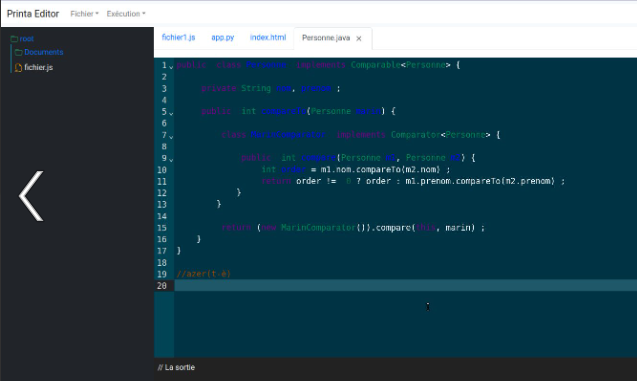Switch to the app.py tab
Image resolution: width=637 pixels, height=381 pixels.
click(223, 37)
